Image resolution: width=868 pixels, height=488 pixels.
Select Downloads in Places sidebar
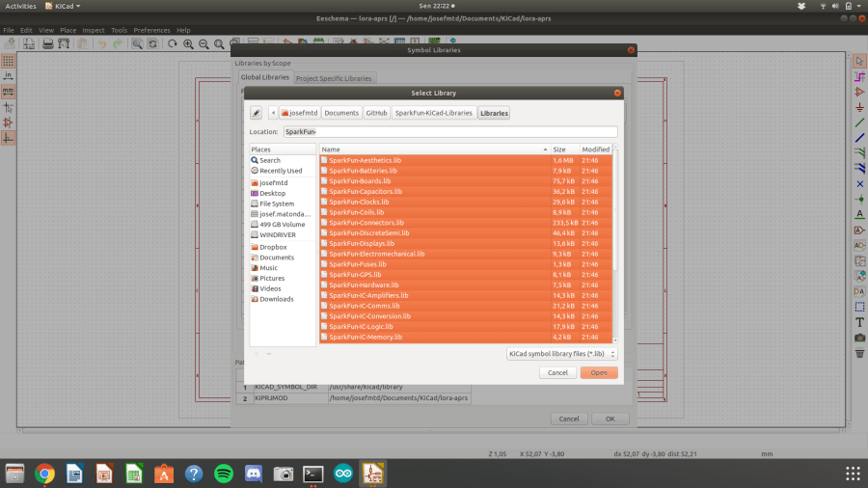pos(276,299)
